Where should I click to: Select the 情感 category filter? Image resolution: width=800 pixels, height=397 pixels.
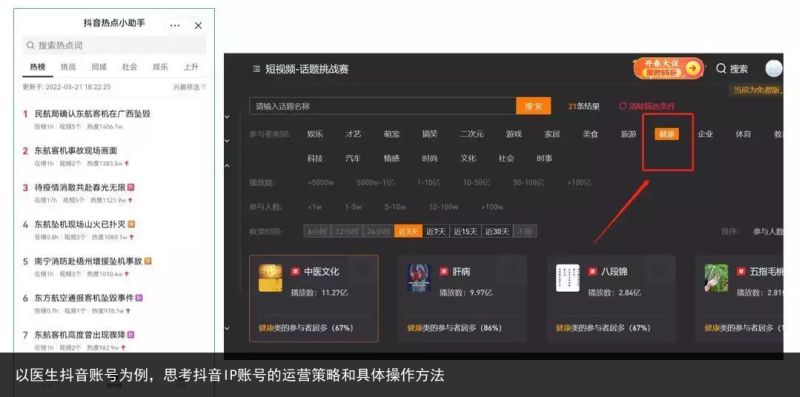[x=391, y=158]
